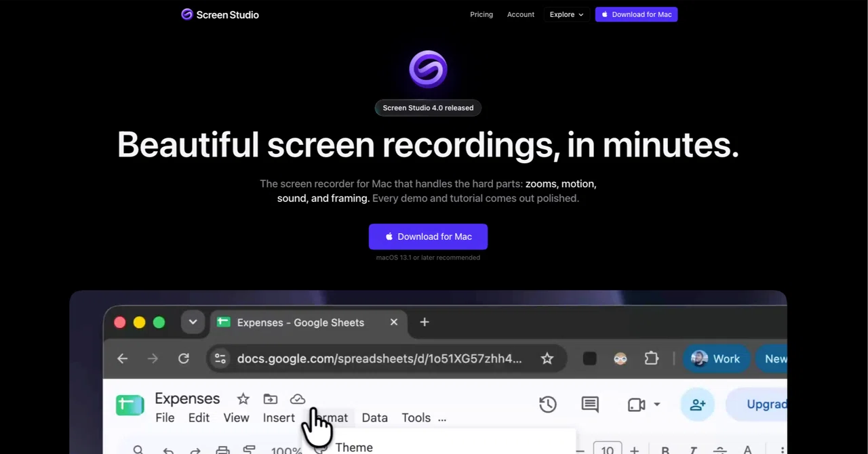The width and height of the screenshot is (868, 454).
Task: Click the docs.google.com address bar
Action: point(387,358)
